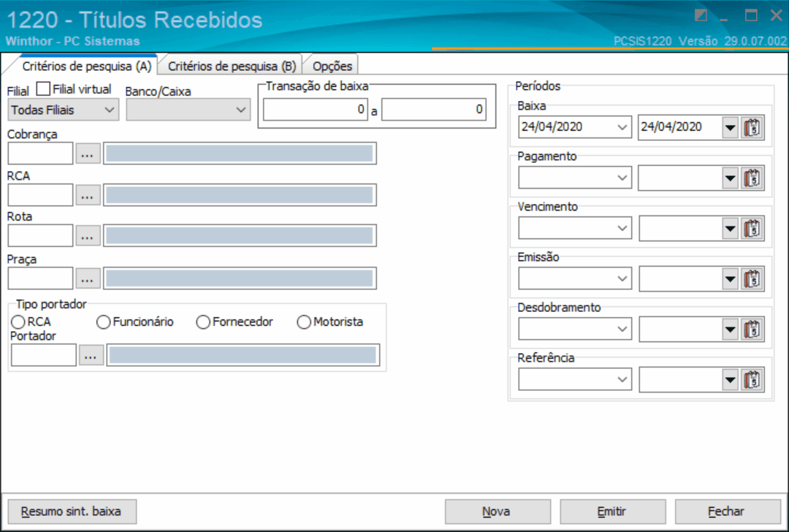Viewport: 789px width, 532px height.
Task: Expand the Vencimento start date dropdown
Action: [622, 229]
